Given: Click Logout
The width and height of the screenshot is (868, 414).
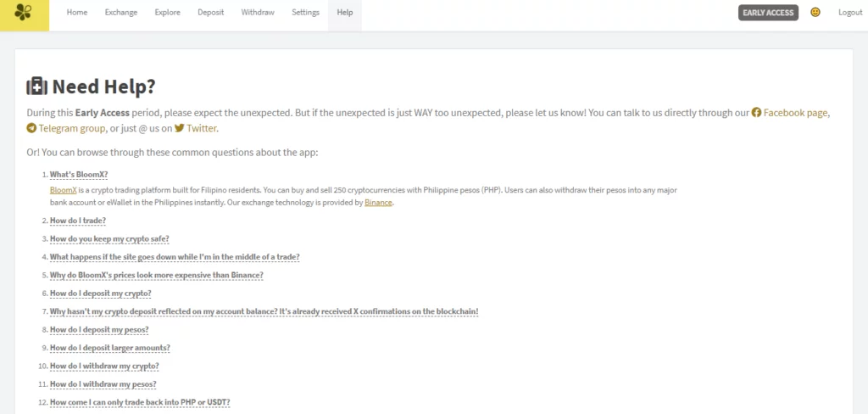Looking at the screenshot, I should pyautogui.click(x=850, y=12).
